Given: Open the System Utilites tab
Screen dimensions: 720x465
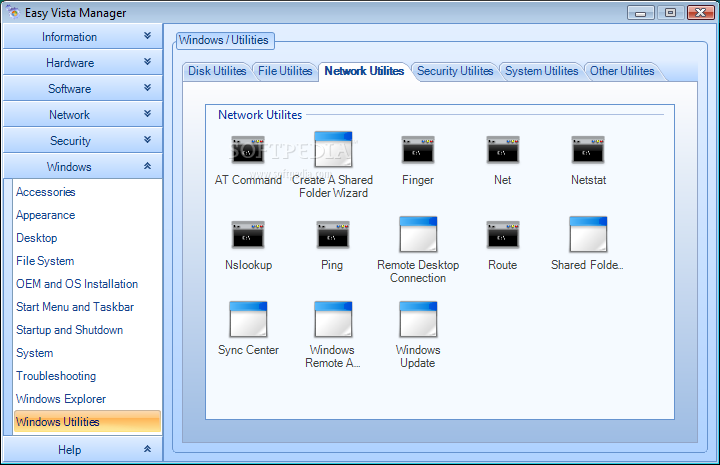Looking at the screenshot, I should [x=541, y=71].
